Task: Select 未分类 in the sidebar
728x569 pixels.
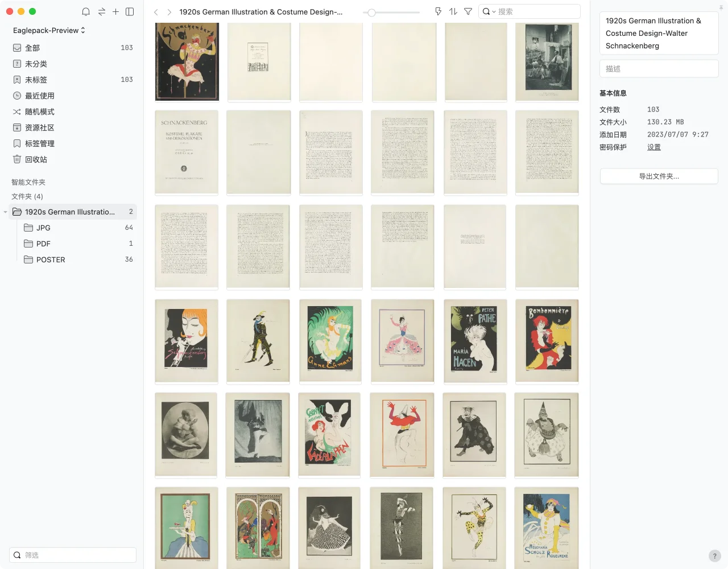Action: tap(73, 64)
